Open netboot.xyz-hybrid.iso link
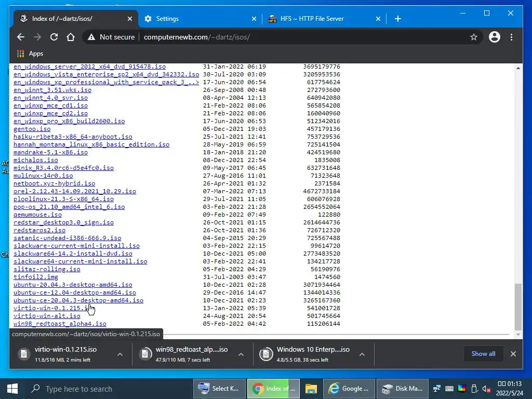Image resolution: width=532 pixels, height=399 pixels. click(x=54, y=184)
